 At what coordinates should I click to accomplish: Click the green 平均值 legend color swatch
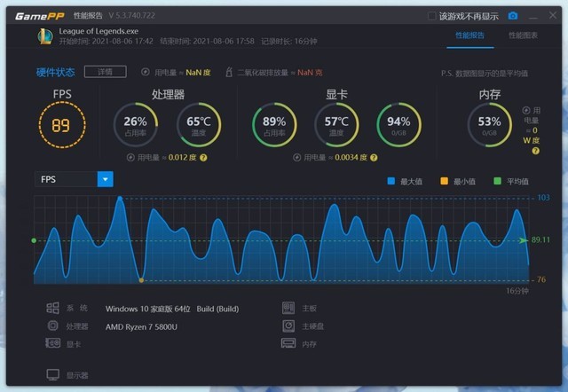pyautogui.click(x=497, y=181)
